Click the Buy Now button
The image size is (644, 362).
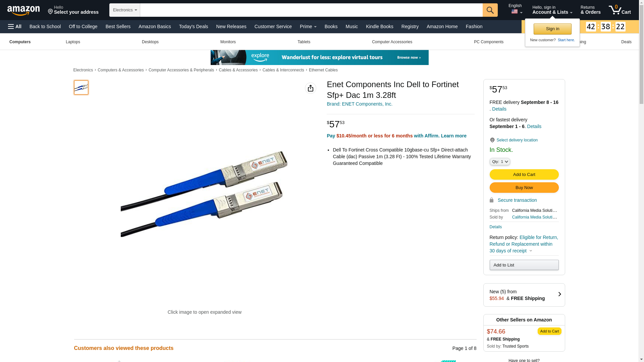524,187
